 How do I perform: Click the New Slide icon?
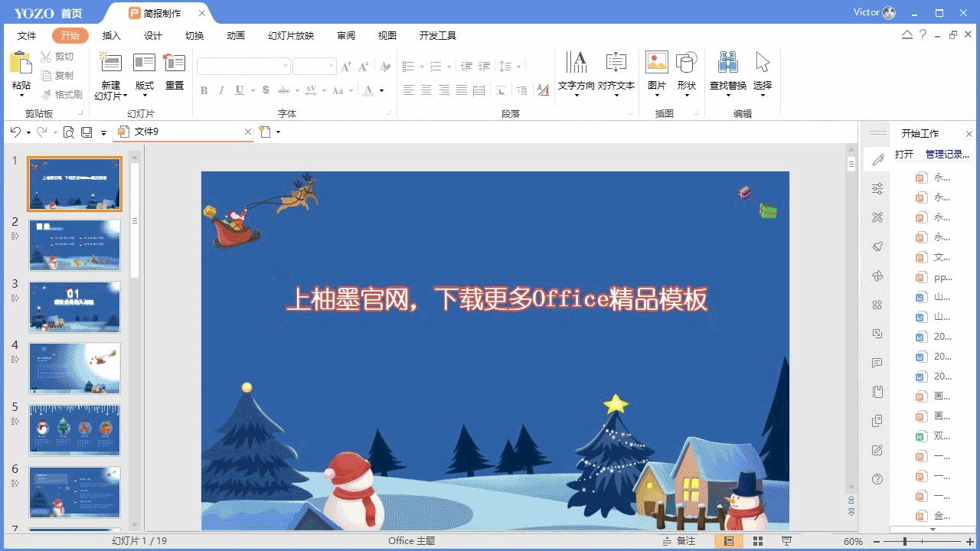tap(110, 63)
